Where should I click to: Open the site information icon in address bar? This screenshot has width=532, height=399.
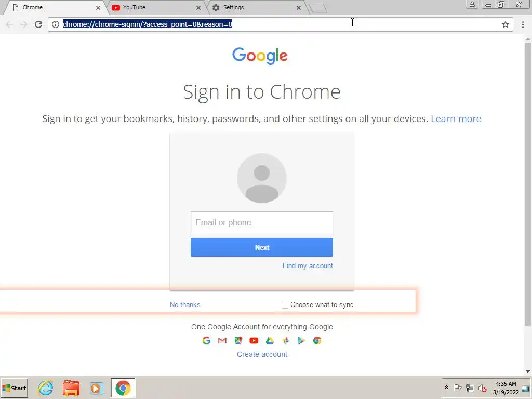[56, 24]
